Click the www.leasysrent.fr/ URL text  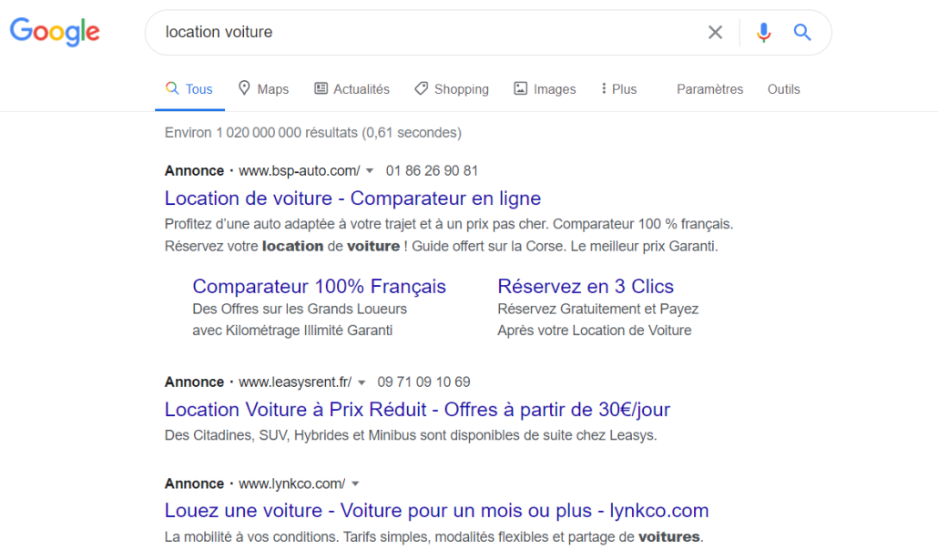click(x=296, y=382)
